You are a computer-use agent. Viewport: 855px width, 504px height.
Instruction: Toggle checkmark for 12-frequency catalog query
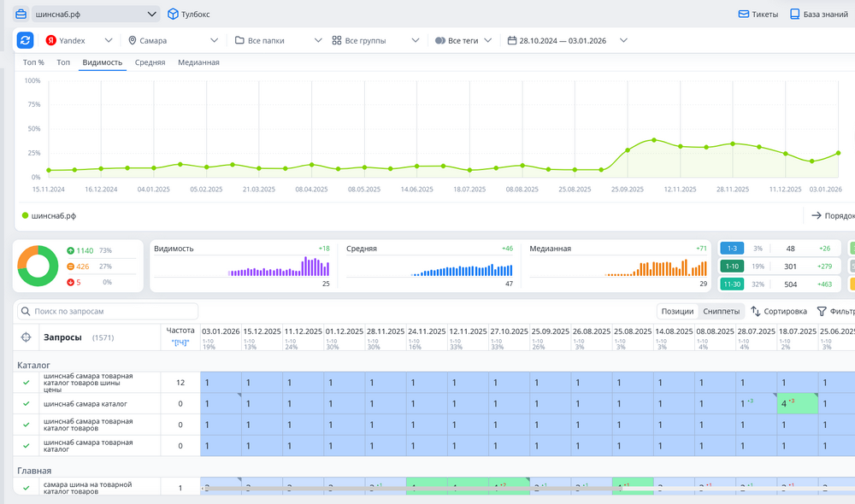(x=26, y=382)
